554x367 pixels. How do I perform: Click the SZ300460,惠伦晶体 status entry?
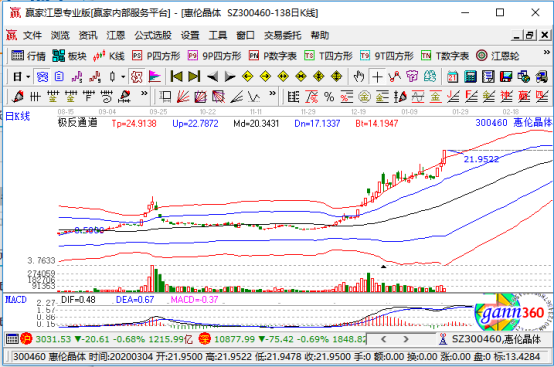point(496,339)
